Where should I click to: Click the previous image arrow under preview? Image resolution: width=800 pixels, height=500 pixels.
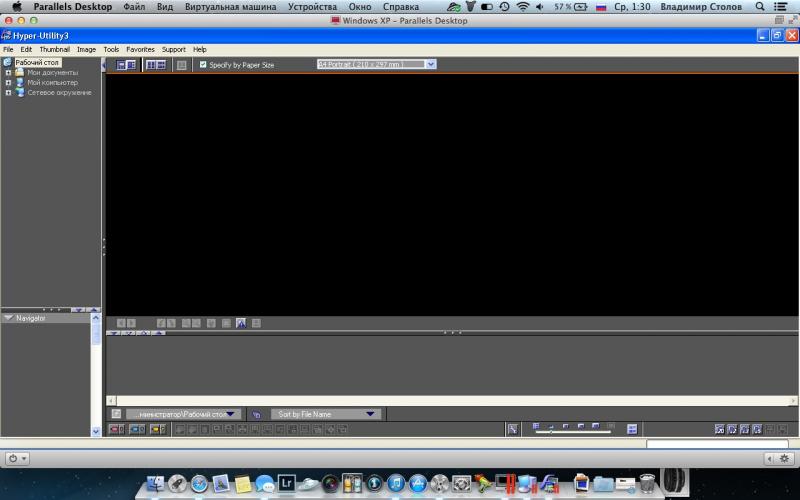[x=121, y=323]
